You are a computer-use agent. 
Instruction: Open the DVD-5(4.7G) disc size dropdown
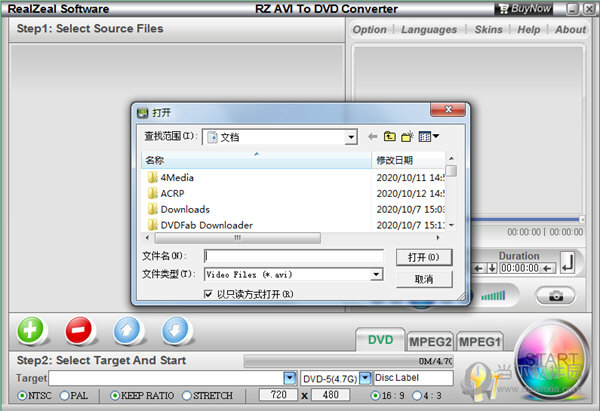[x=365, y=378]
